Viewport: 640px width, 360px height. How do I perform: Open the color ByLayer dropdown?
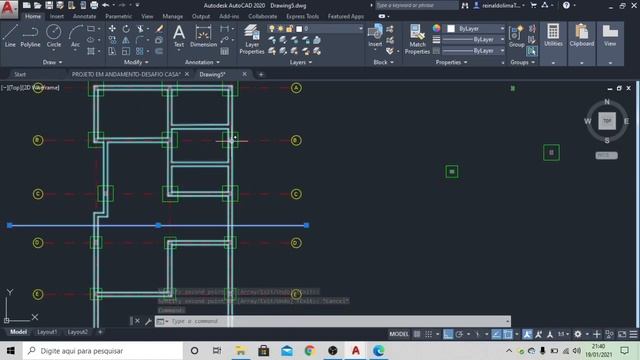pos(476,29)
